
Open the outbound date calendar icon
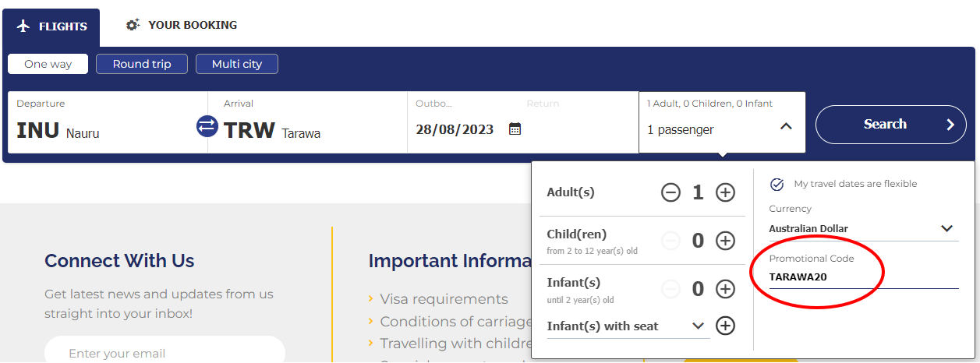[515, 129]
